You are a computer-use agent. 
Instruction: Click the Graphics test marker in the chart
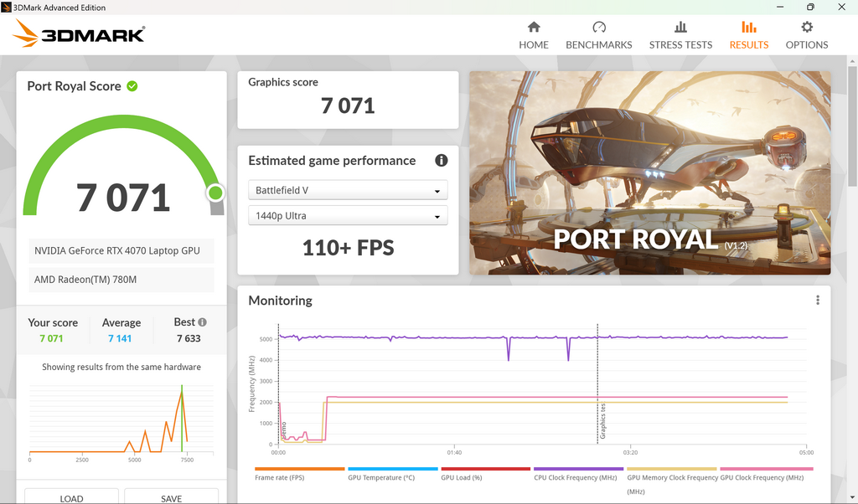[602, 421]
